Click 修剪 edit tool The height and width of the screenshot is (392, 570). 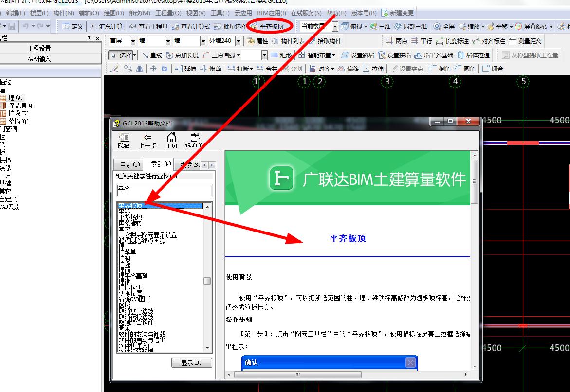pos(210,69)
